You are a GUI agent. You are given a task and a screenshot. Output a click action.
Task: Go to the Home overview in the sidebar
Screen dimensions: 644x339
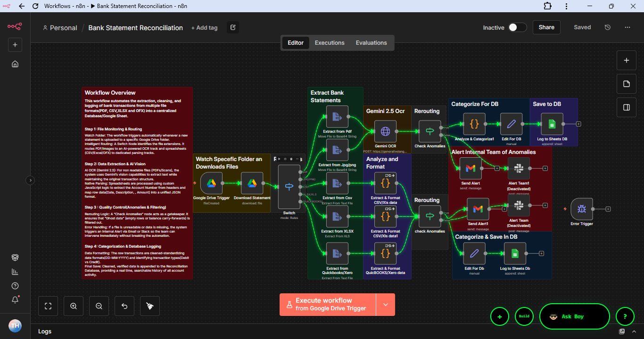click(15, 64)
